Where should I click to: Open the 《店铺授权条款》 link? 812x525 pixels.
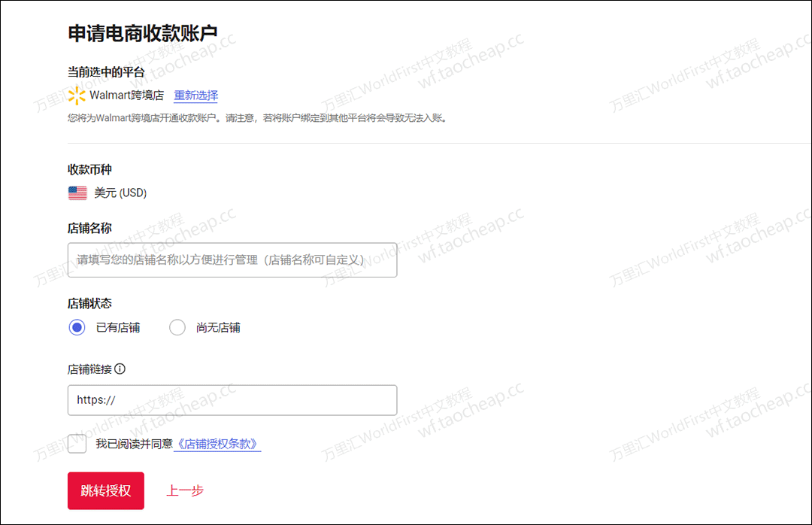click(217, 445)
